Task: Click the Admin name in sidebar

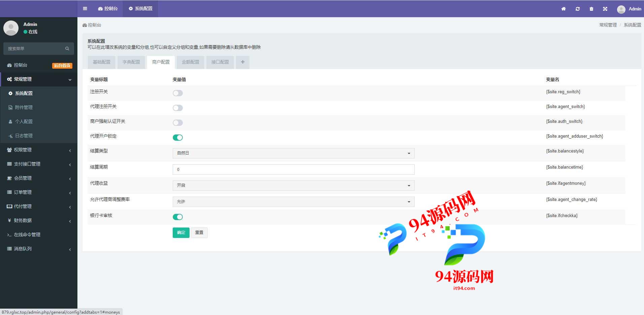Action: 30,24
